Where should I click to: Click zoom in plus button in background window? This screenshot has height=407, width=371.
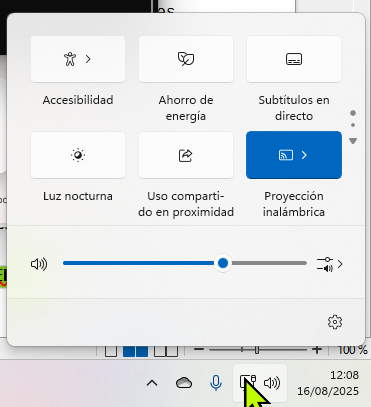click(x=317, y=349)
